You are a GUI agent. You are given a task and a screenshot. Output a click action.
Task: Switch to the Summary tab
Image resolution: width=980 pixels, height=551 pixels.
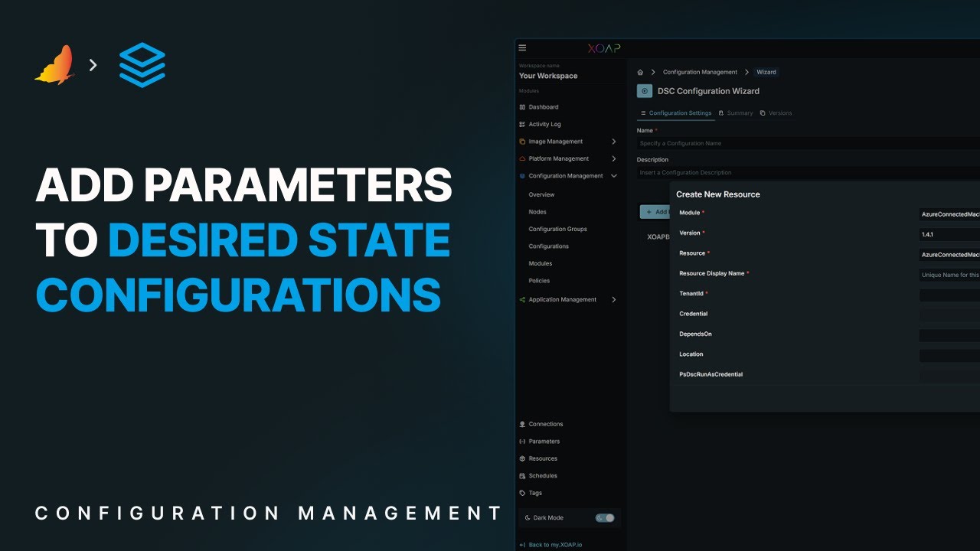pos(736,112)
